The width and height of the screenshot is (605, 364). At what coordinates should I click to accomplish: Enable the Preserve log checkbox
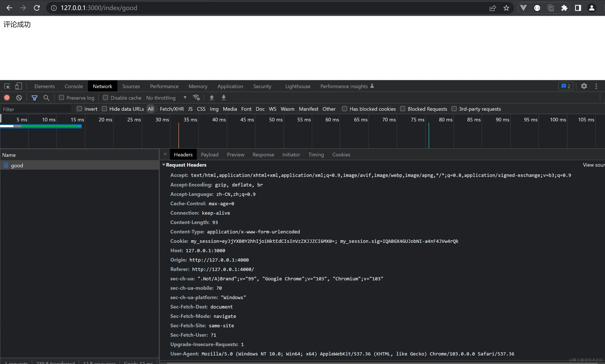tap(61, 98)
